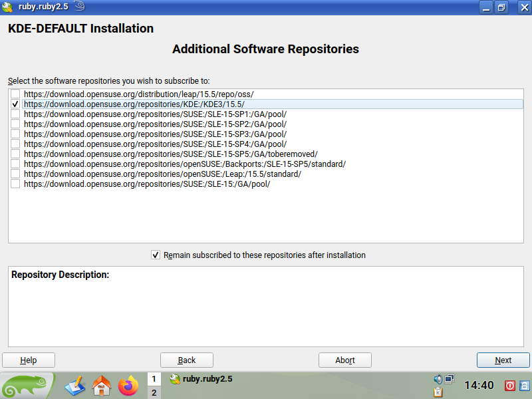This screenshot has width=532, height=399.
Task: Check the openSUSE:/Leap:/15.5/standard repository checkbox
Action: [x=15, y=174]
